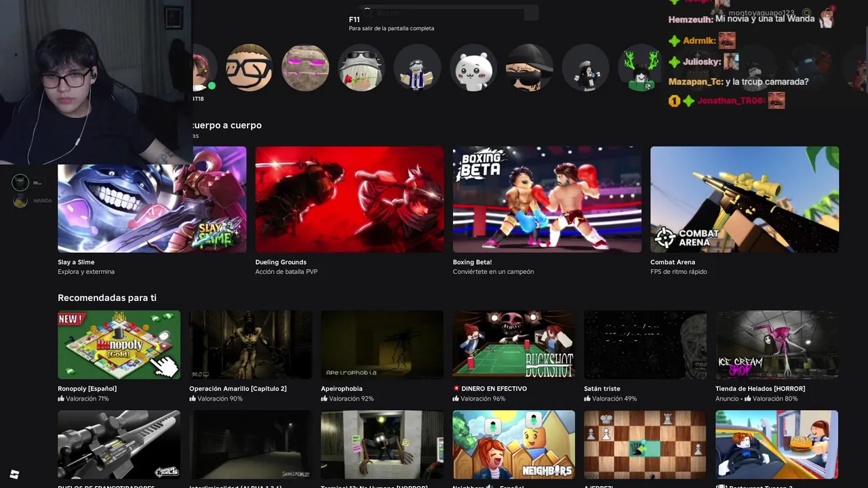Click the FPS de ritmo rápido subtitle
Viewport: 868px width, 488px height.
point(678,272)
